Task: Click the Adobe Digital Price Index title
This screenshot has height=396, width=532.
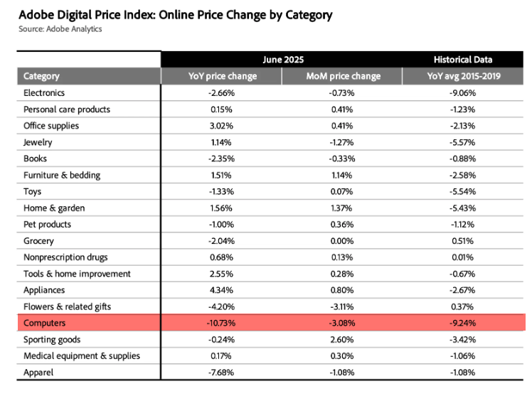Action: pyautogui.click(x=175, y=14)
